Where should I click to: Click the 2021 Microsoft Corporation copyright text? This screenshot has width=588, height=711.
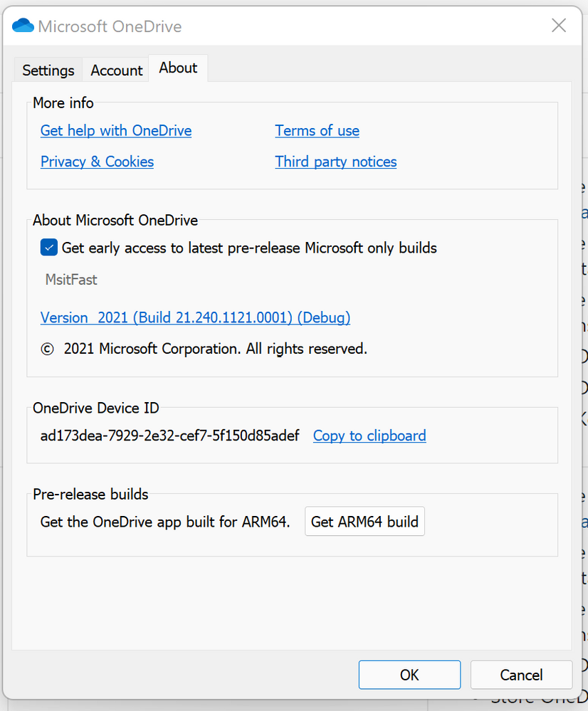[204, 349]
